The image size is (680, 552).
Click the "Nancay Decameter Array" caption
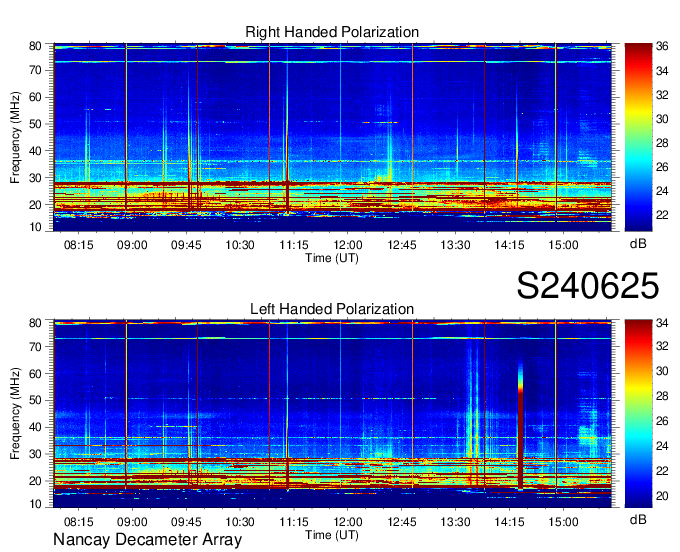coord(147,540)
